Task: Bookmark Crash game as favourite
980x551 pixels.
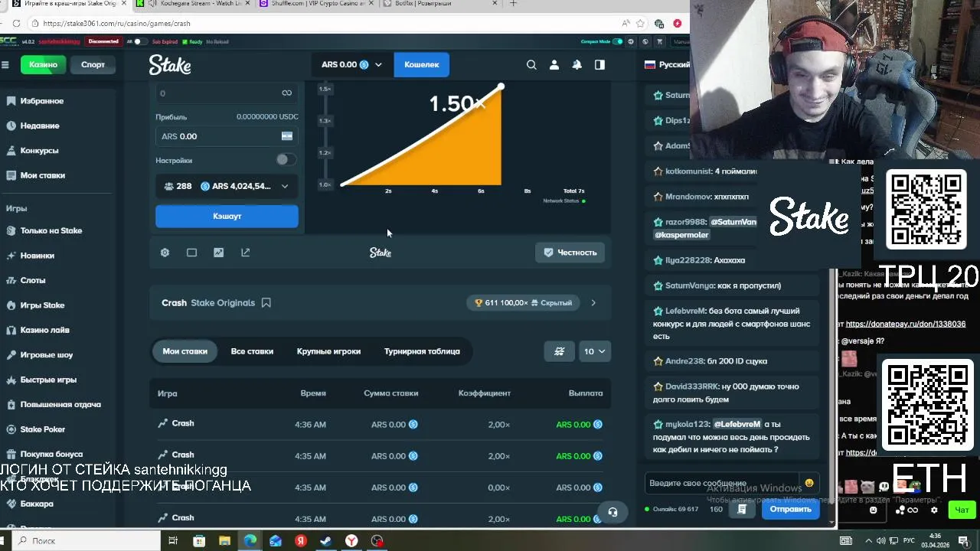Action: pos(266,303)
